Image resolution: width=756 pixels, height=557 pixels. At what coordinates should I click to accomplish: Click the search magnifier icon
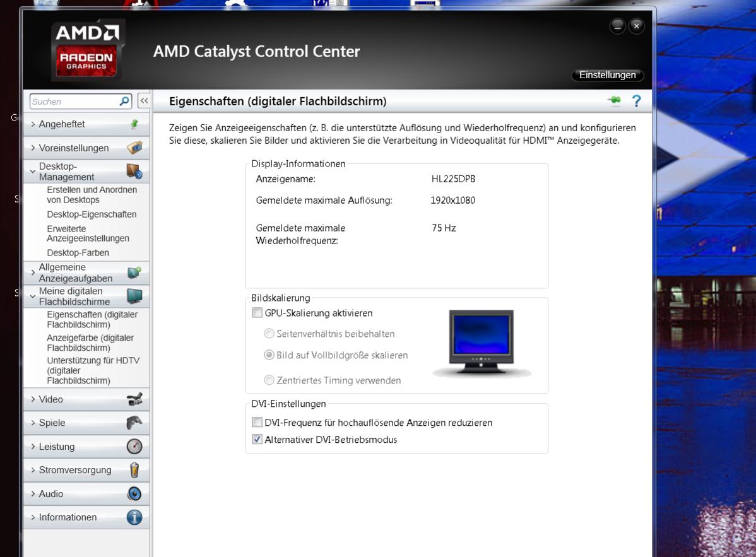click(x=124, y=101)
